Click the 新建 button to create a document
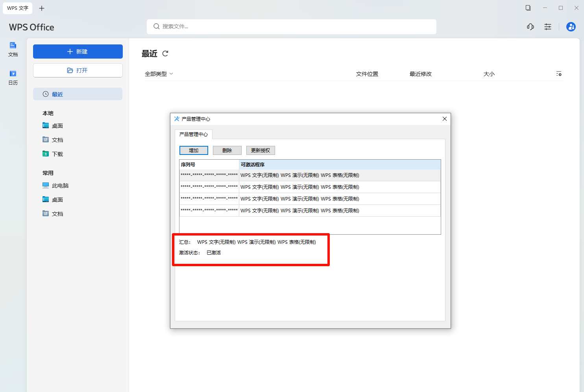The height and width of the screenshot is (392, 584). 78,52
